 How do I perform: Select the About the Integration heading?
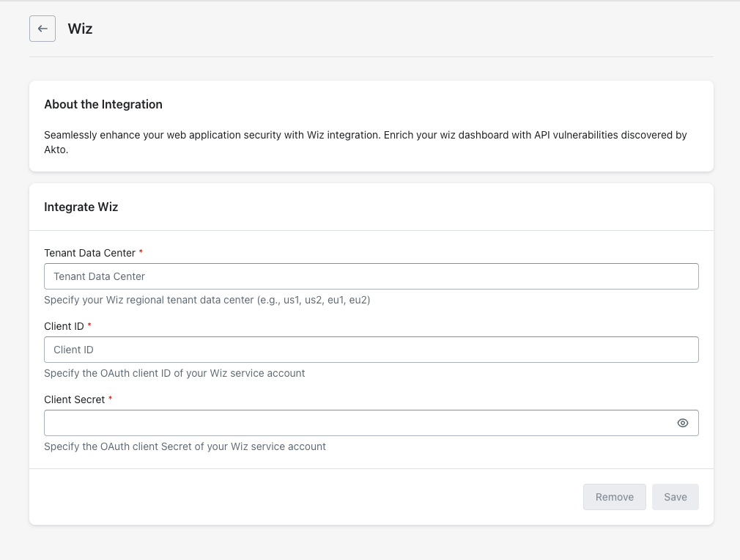tap(103, 104)
